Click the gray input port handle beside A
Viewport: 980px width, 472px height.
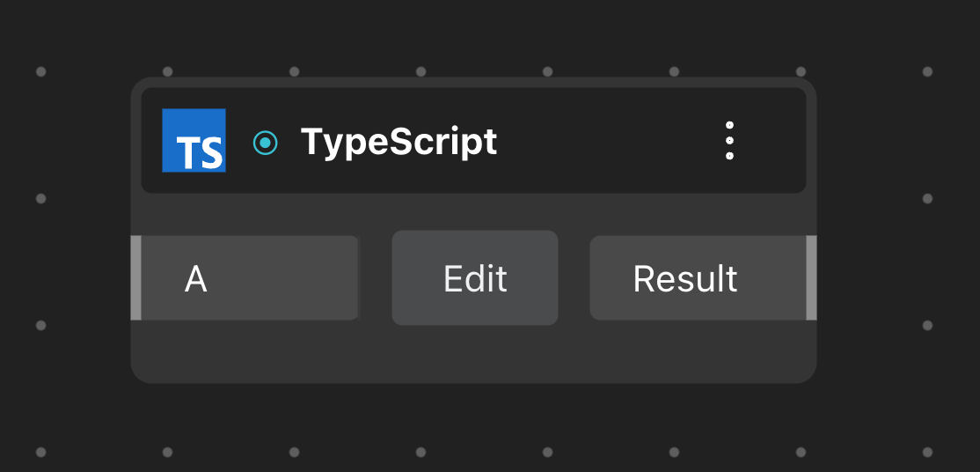[x=135, y=278]
